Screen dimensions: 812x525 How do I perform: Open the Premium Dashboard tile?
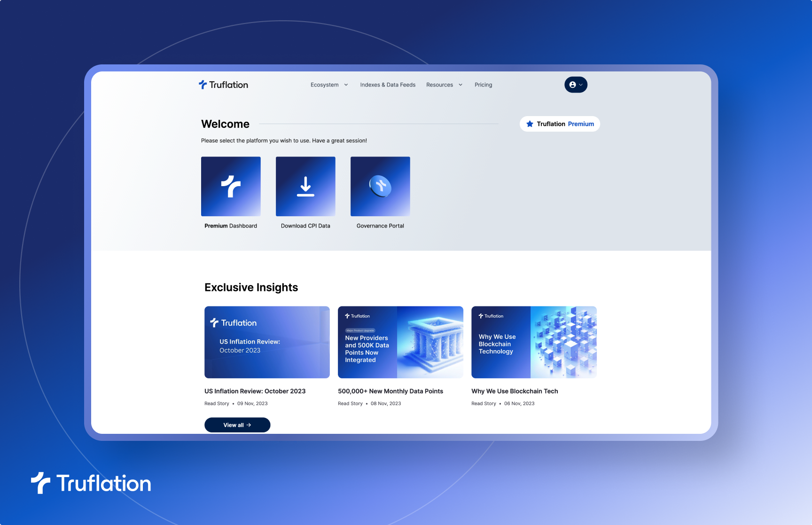pos(231,186)
